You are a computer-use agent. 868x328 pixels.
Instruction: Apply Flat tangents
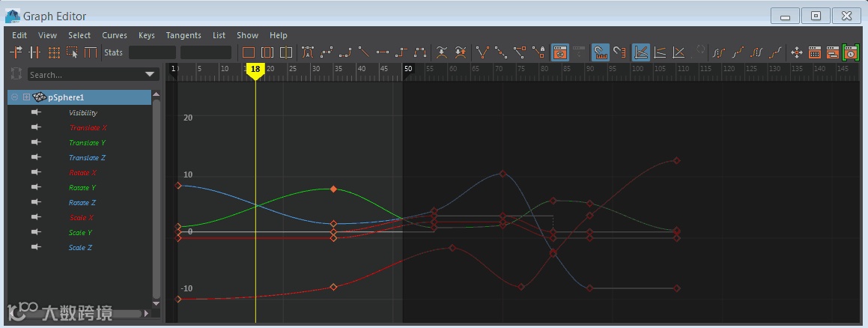tap(383, 52)
